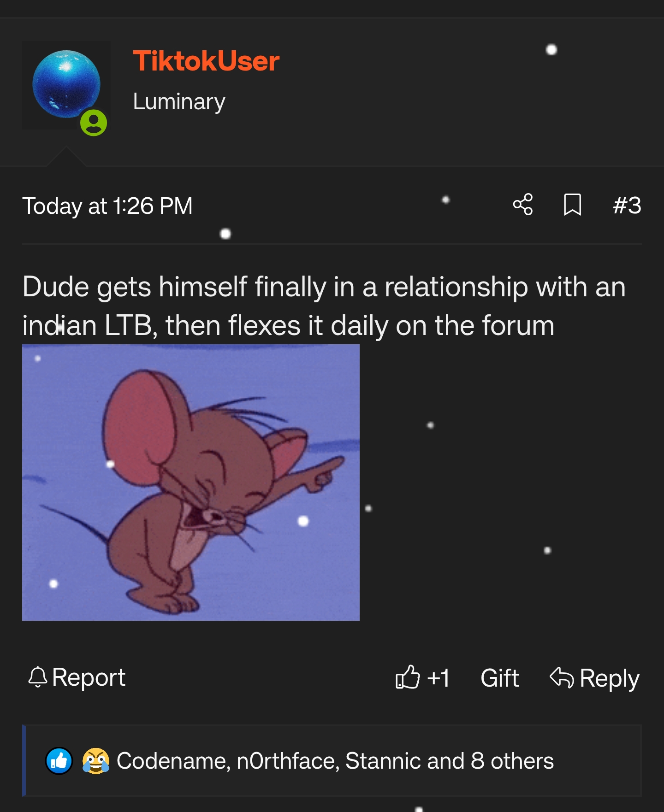Image resolution: width=664 pixels, height=812 pixels.
Task: Open the 'Today at 1:26 PM' timestamp link
Action: point(108,206)
